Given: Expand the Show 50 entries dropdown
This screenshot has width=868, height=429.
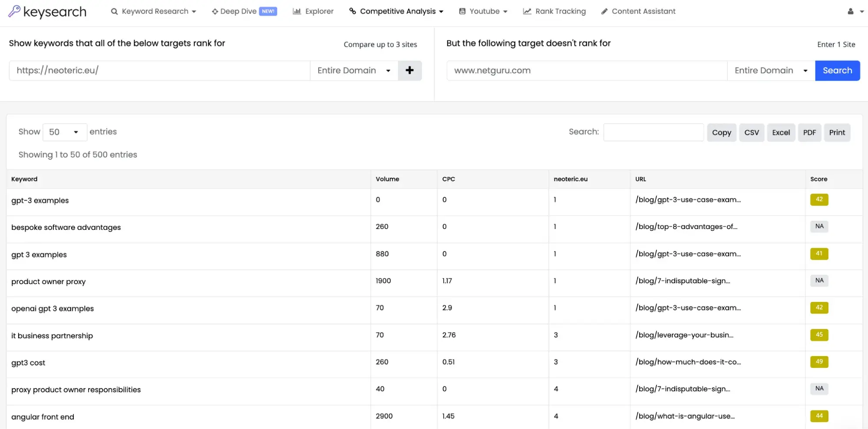Looking at the screenshot, I should [x=64, y=132].
